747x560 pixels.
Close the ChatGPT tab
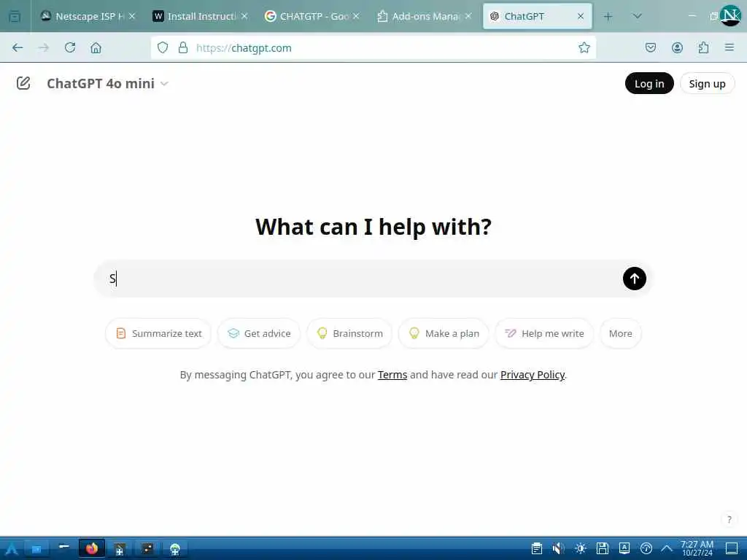coord(580,16)
